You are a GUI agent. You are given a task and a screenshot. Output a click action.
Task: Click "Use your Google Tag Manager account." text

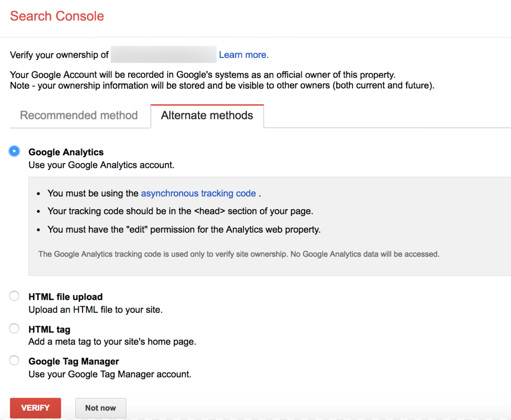110,374
